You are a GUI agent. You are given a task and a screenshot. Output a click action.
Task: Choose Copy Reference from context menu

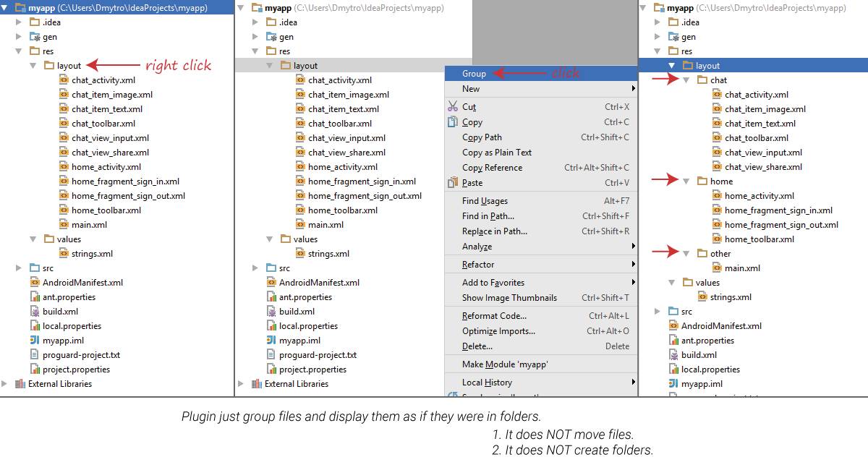coord(540,168)
